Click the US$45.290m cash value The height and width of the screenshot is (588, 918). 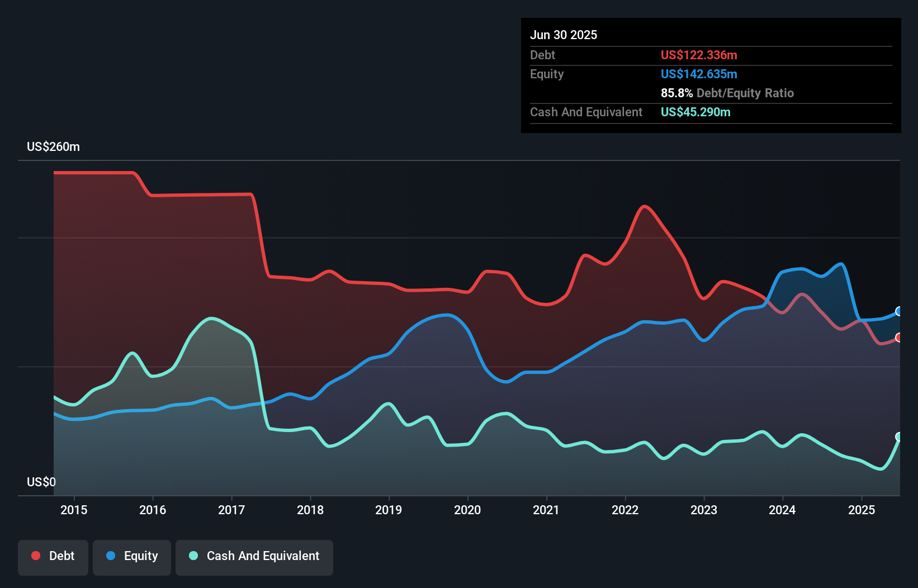[x=695, y=112]
